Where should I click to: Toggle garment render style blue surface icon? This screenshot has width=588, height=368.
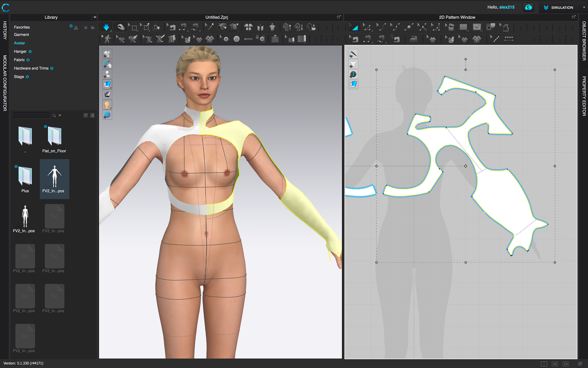coord(107,84)
